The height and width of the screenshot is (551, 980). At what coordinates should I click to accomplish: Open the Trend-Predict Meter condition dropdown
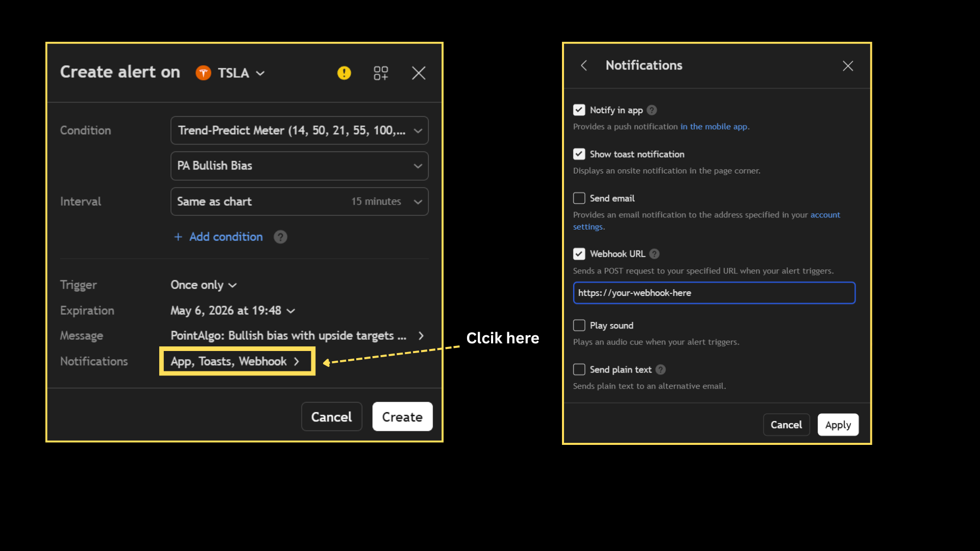point(299,130)
